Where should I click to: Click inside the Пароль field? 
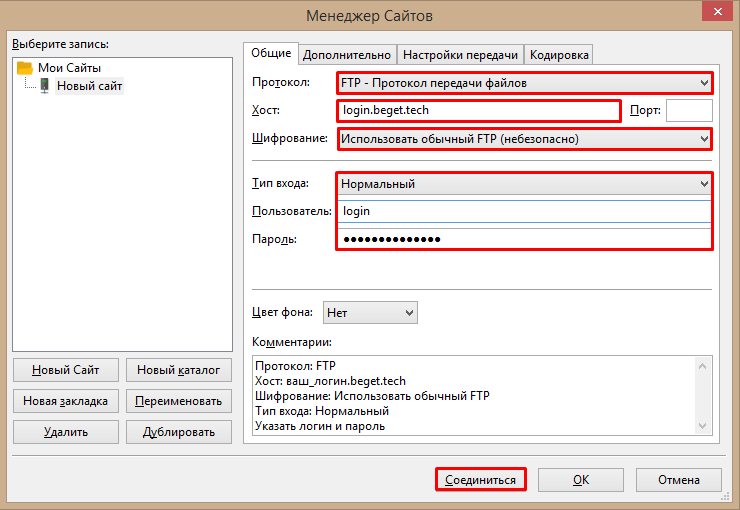point(524,239)
